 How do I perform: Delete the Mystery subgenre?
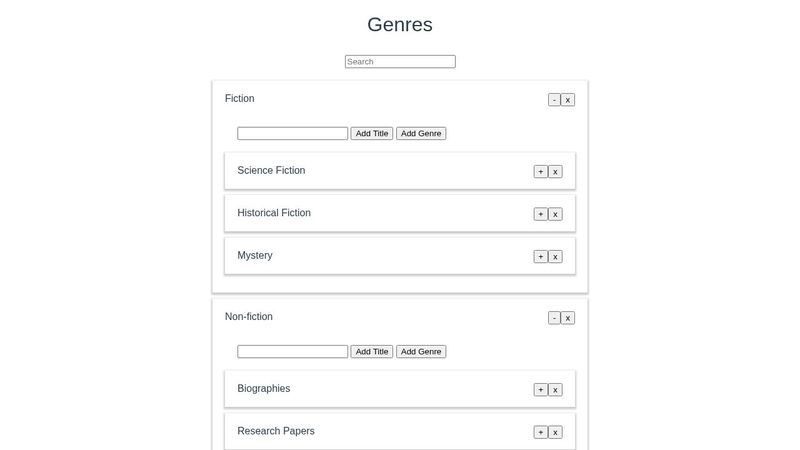[x=555, y=257]
